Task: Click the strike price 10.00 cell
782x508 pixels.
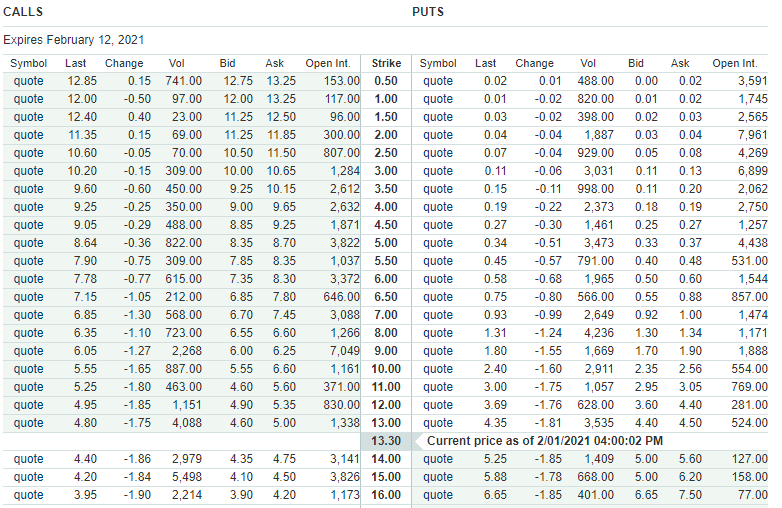Action: [x=386, y=369]
